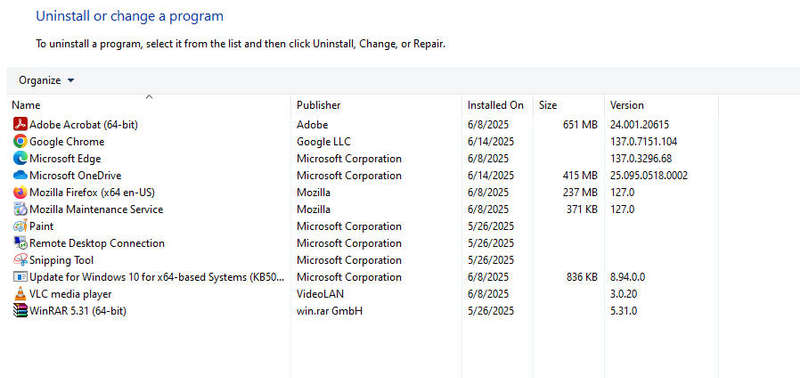Click WinRAR's 5/26/2025 install date

[x=490, y=311]
